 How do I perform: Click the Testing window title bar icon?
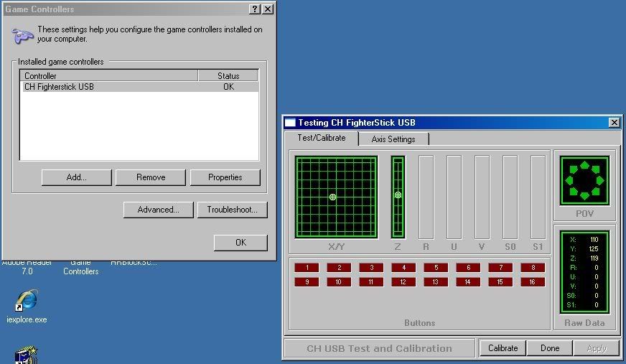click(290, 123)
